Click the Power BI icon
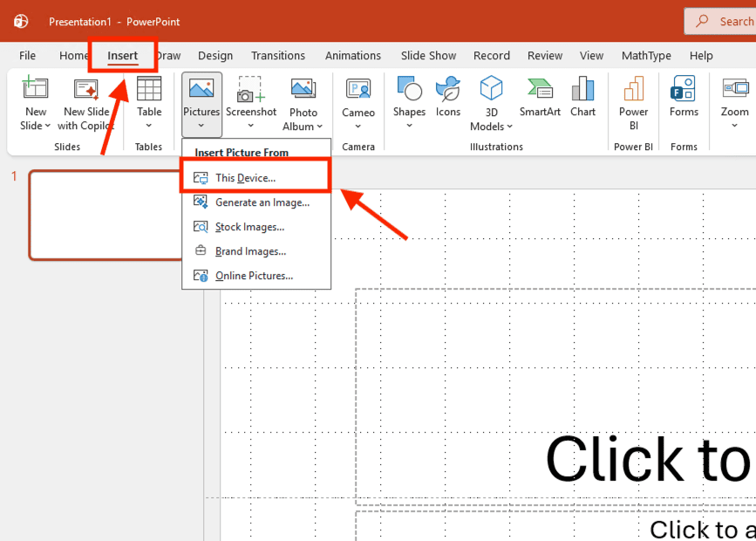Image resolution: width=756 pixels, height=541 pixels. pyautogui.click(x=634, y=89)
